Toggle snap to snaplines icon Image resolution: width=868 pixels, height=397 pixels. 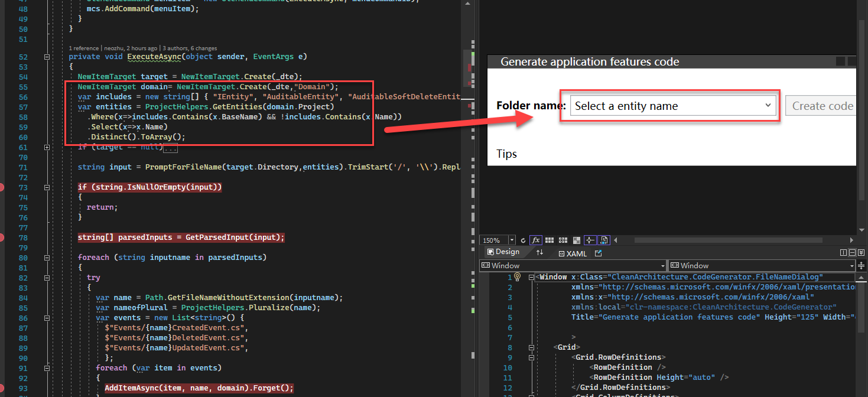pyautogui.click(x=590, y=240)
